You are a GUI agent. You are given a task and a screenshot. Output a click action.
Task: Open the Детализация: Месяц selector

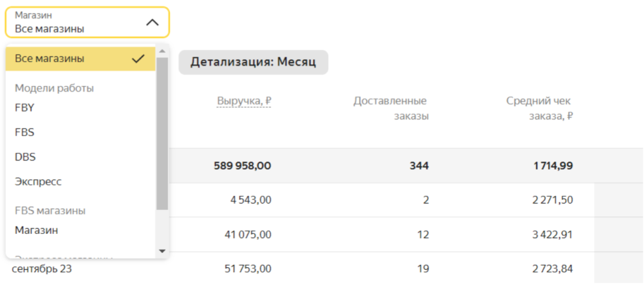tap(253, 62)
